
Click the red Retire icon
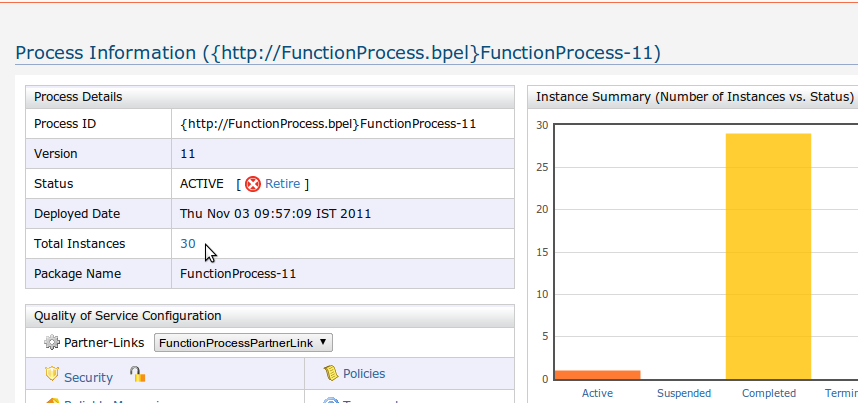(253, 184)
